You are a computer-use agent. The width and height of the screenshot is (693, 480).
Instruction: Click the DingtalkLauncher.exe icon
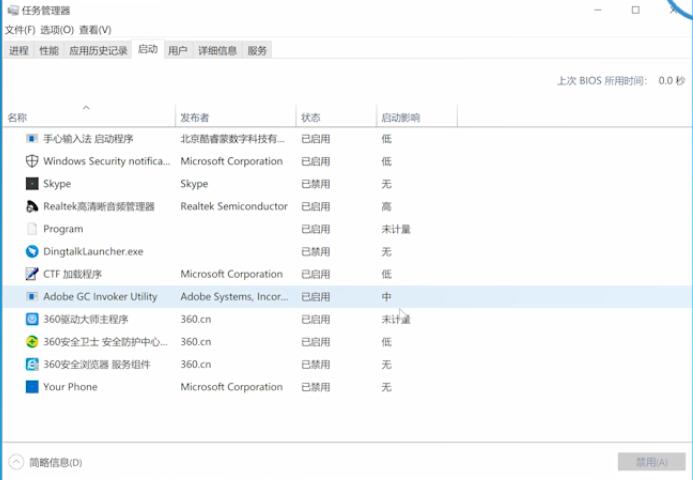32,251
